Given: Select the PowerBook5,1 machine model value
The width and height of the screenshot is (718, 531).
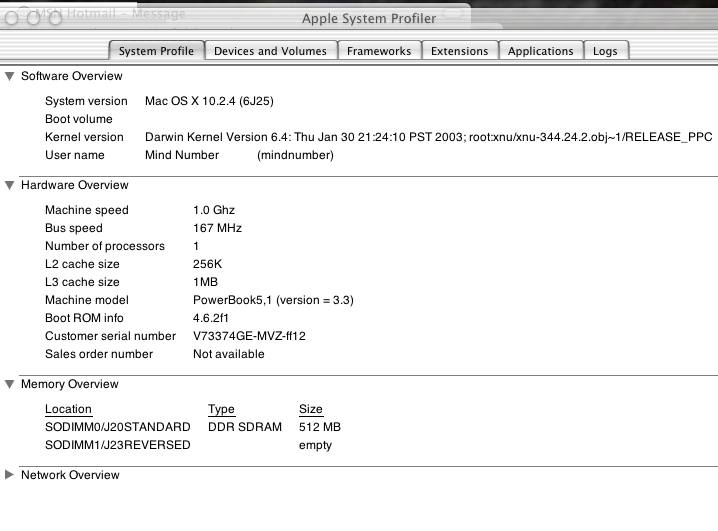Looking at the screenshot, I should tap(273, 300).
